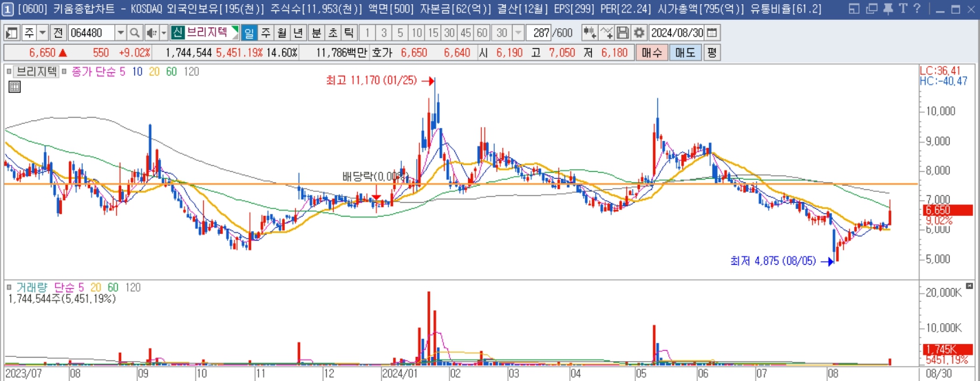Add a line overlay with line-plus icon
The width and height of the screenshot is (980, 381).
pos(606,33)
